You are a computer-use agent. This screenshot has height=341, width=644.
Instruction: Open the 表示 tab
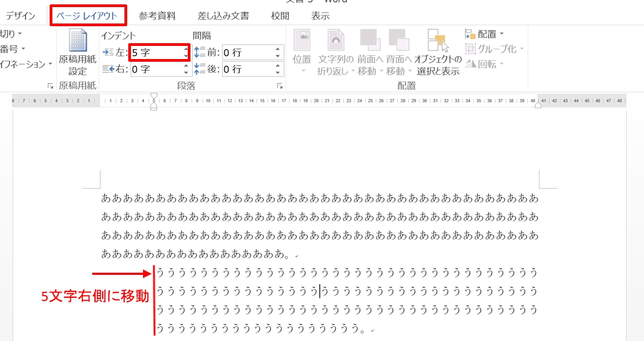320,16
